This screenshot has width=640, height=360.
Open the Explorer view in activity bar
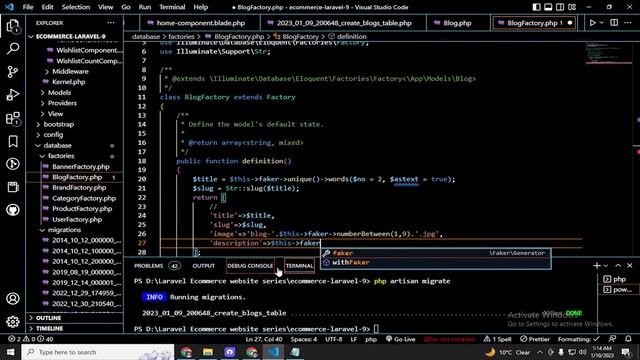13,26
